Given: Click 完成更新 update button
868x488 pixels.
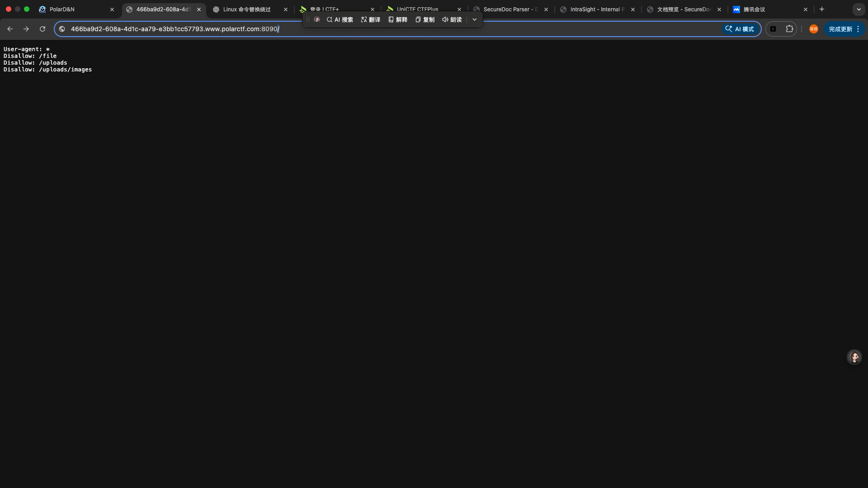Looking at the screenshot, I should pos(840,29).
